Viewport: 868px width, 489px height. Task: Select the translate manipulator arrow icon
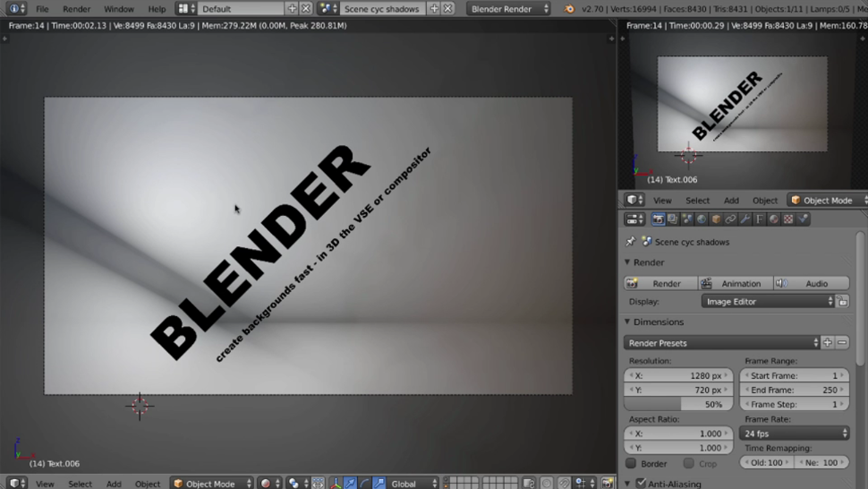click(x=350, y=484)
